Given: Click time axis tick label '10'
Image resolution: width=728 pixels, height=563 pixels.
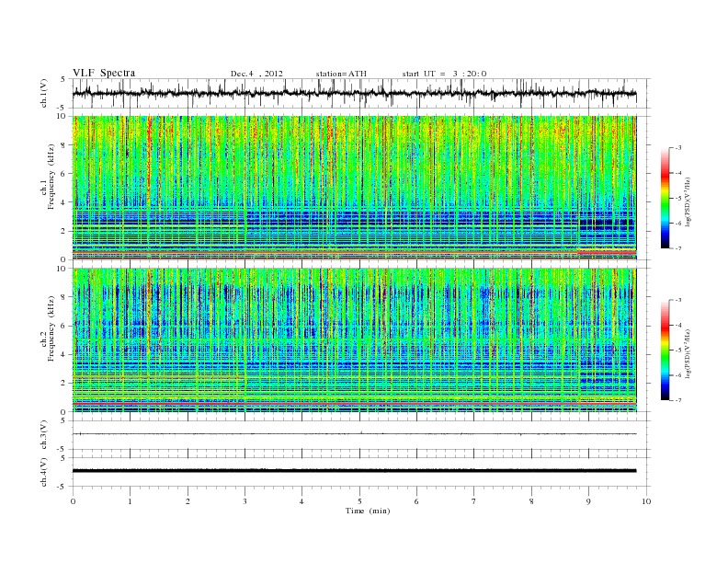Looking at the screenshot, I should (646, 501).
